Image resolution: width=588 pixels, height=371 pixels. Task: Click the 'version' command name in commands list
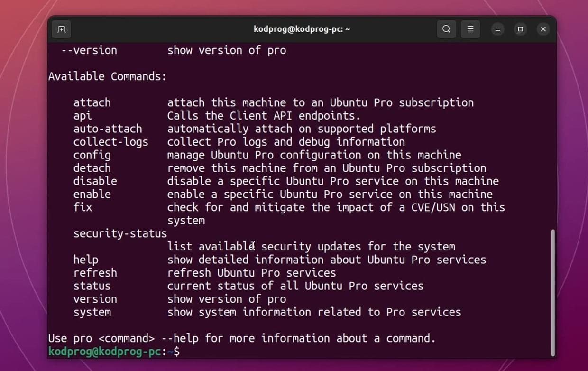click(x=95, y=299)
